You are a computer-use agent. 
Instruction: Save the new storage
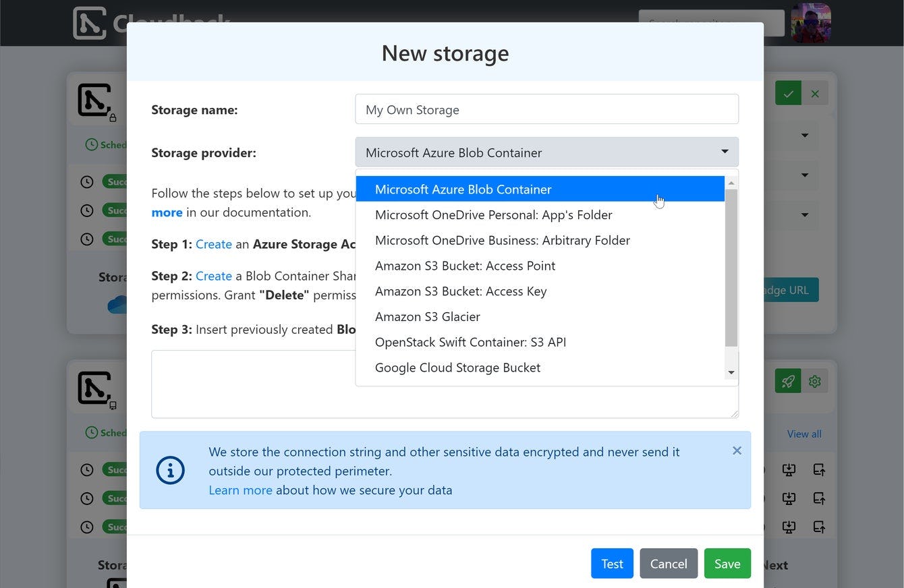point(727,563)
